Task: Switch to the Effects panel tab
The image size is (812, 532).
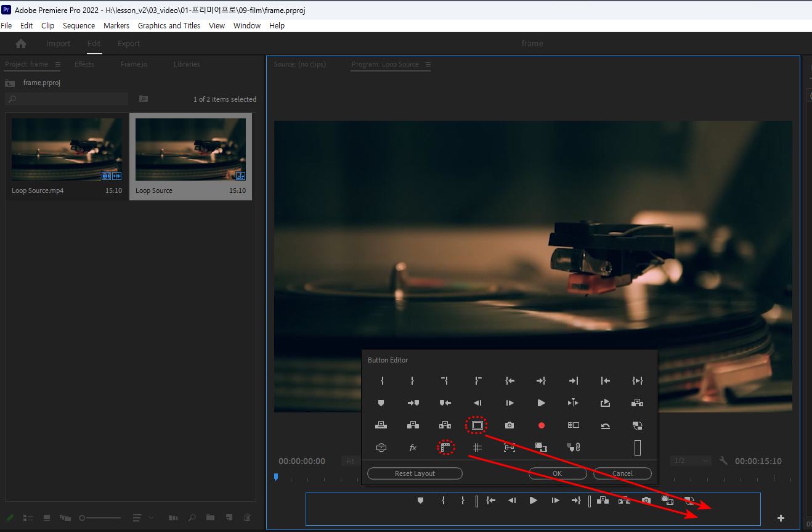Action: [x=84, y=64]
